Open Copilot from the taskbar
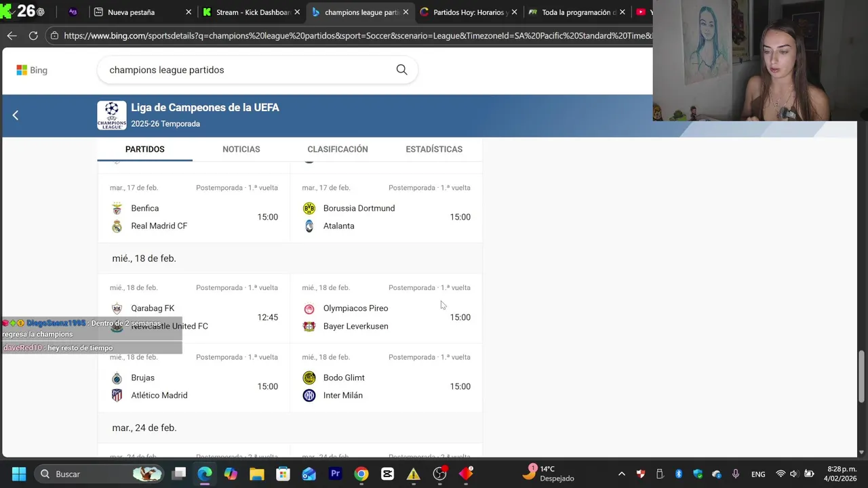 tap(231, 474)
